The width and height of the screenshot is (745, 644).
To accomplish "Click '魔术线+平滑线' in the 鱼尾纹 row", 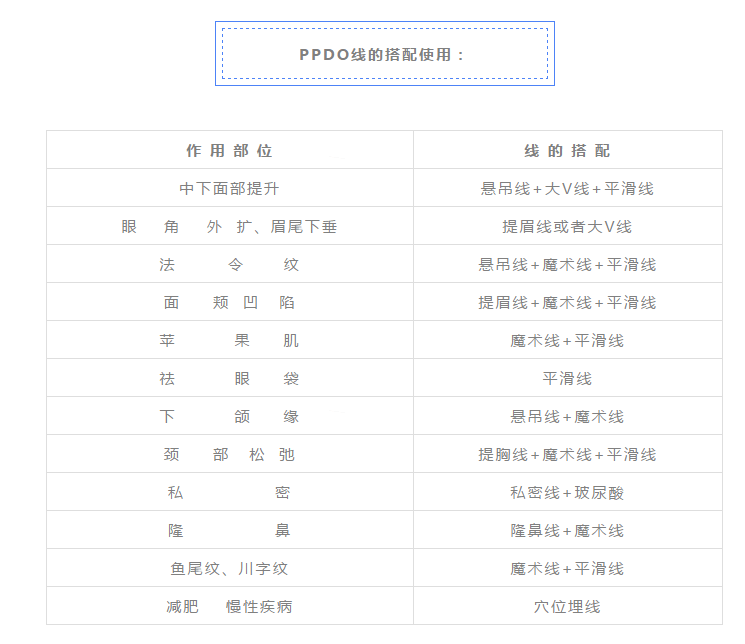I will (567, 569).
